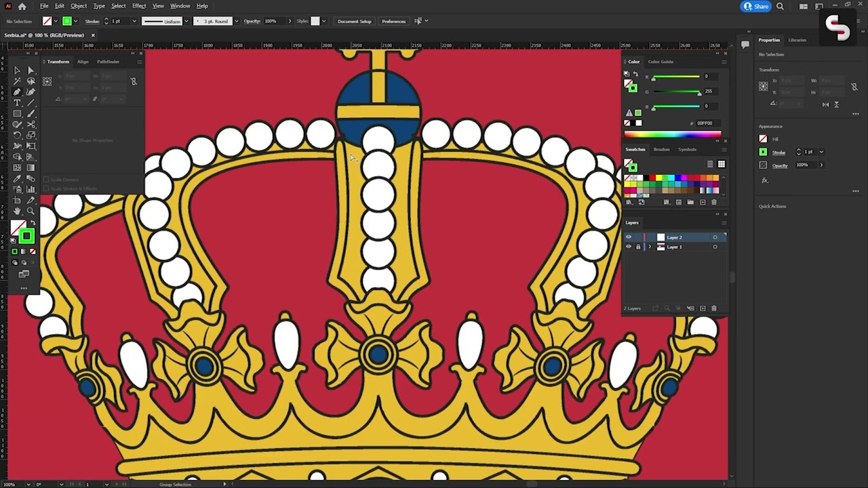
Task: Select the Direct Selection tool
Action: 31,70
